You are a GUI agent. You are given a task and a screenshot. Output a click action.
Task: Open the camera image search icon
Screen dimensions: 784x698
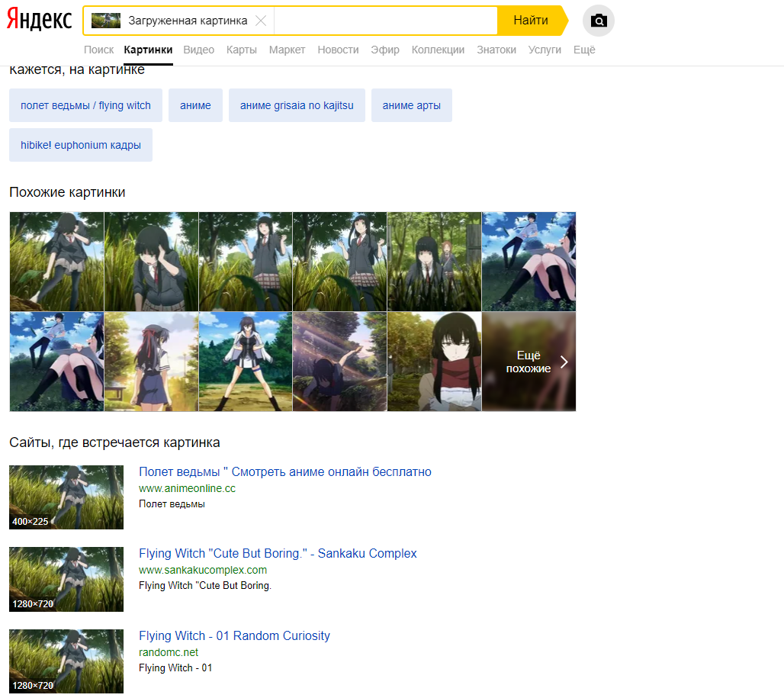click(x=599, y=21)
